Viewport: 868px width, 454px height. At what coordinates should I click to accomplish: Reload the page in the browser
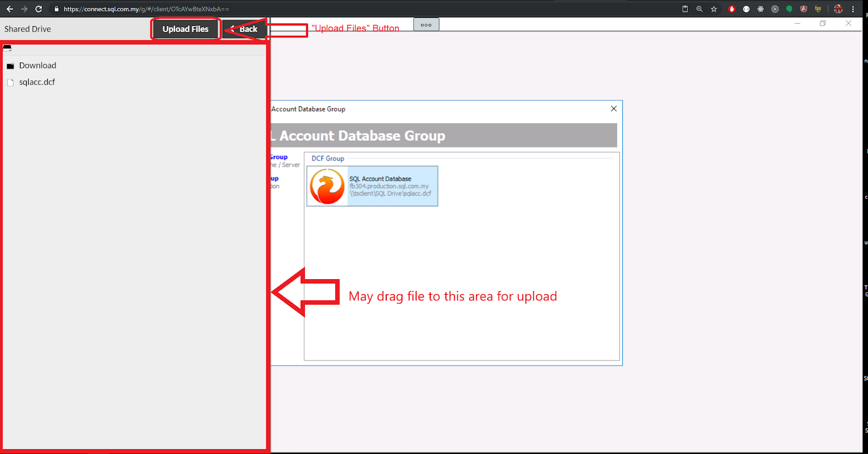pyautogui.click(x=39, y=9)
